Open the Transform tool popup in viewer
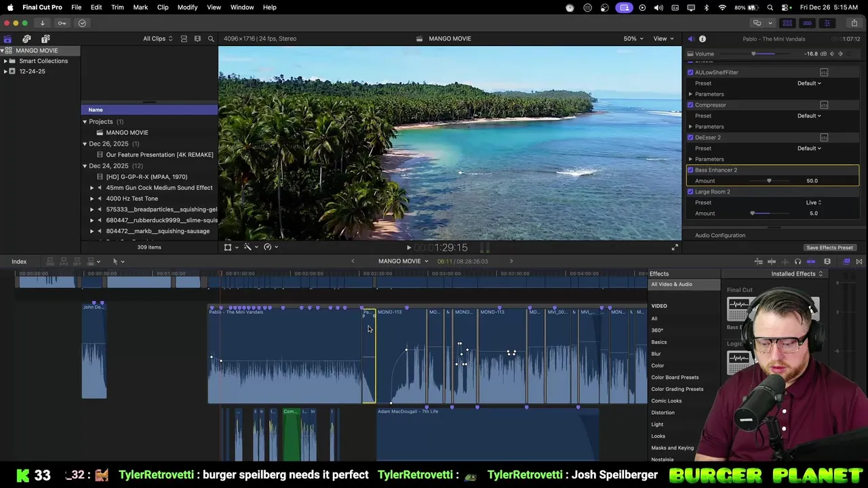The height and width of the screenshot is (488, 868). click(x=230, y=247)
